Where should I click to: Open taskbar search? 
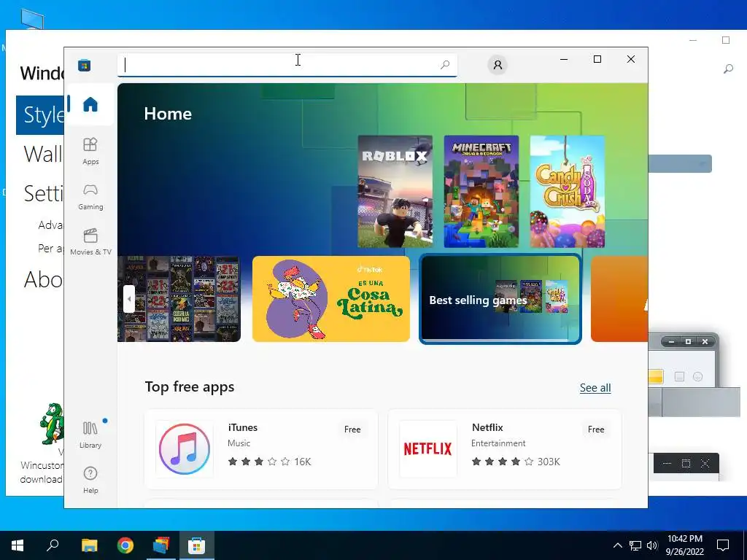tap(53, 545)
